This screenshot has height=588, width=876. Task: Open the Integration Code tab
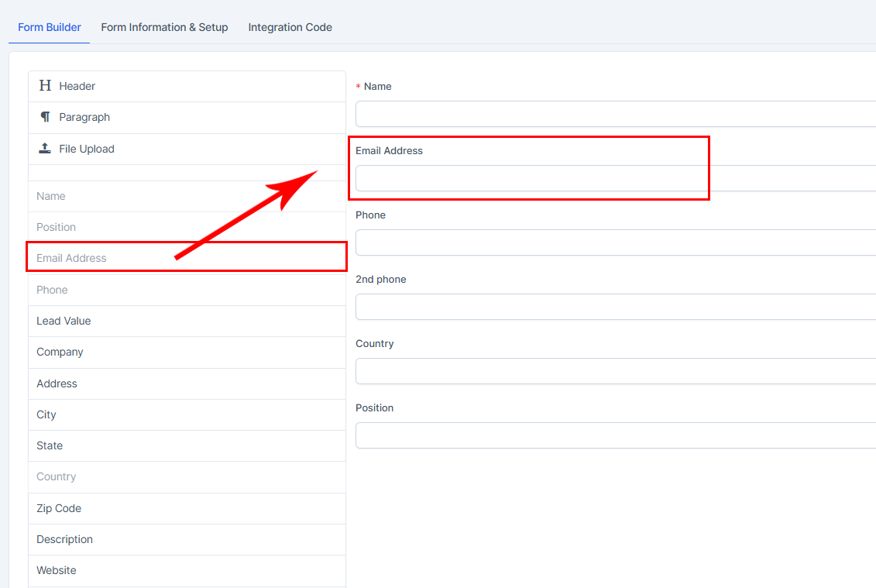coord(290,27)
